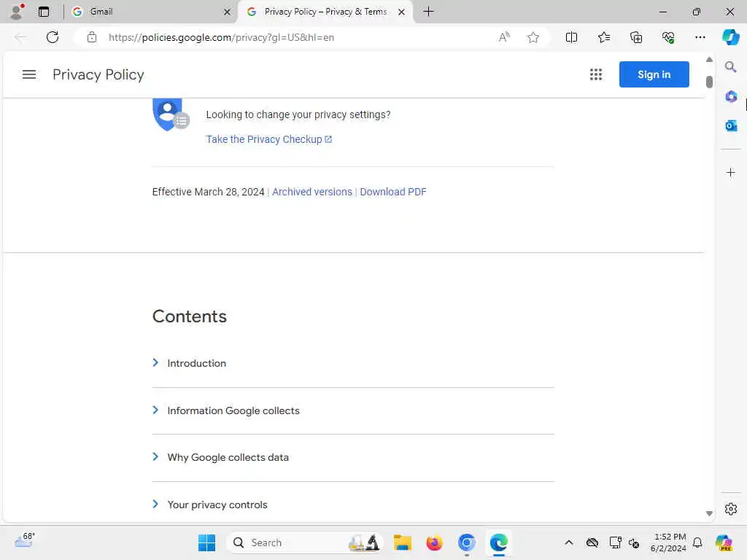This screenshot has width=747, height=560.
Task: Open the Copilot icon in toolbar
Action: 730,37
